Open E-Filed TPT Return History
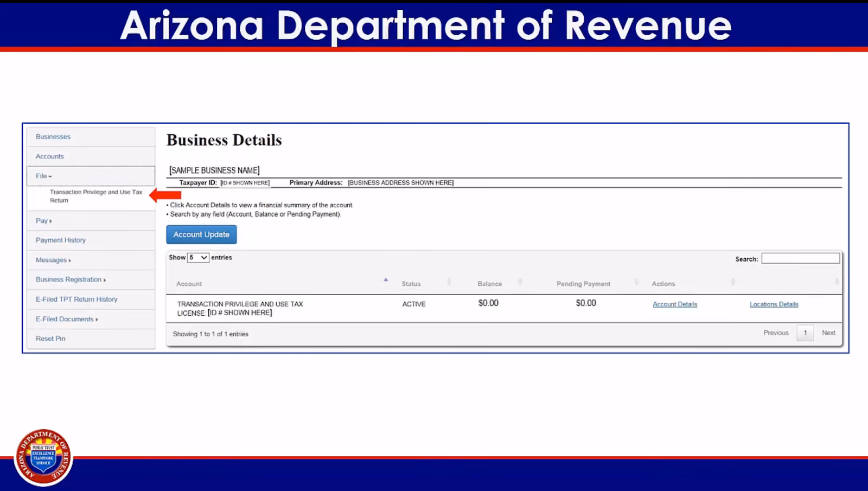This screenshot has width=868, height=491. [76, 299]
